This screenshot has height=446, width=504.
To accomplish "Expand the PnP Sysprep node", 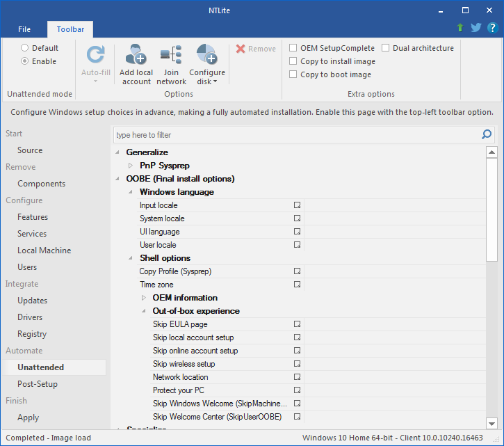I will [131, 166].
